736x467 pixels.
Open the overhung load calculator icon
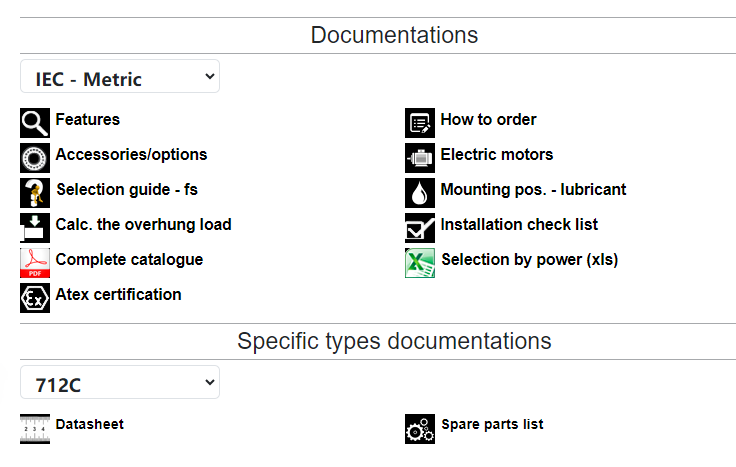35,228
